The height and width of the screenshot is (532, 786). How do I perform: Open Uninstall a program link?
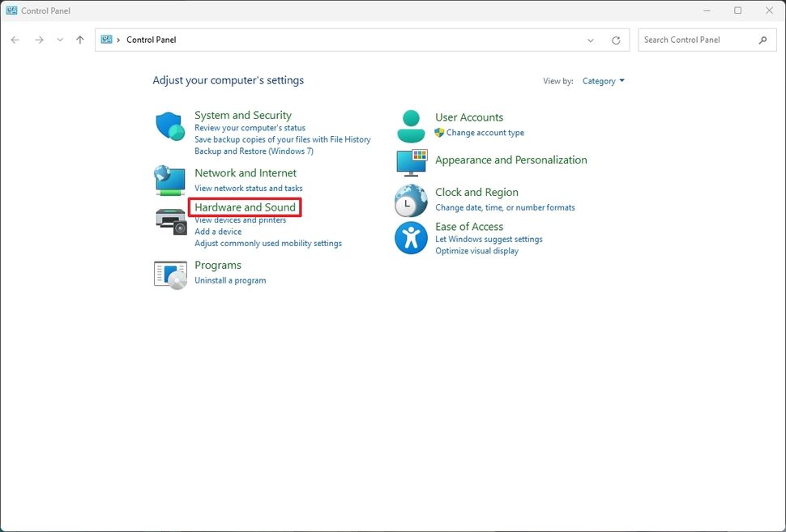pos(229,280)
